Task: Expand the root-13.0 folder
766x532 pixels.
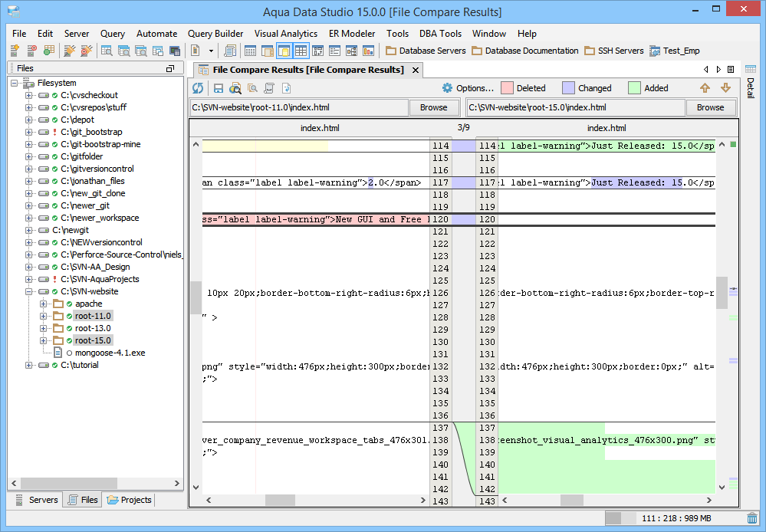Action: (x=44, y=328)
